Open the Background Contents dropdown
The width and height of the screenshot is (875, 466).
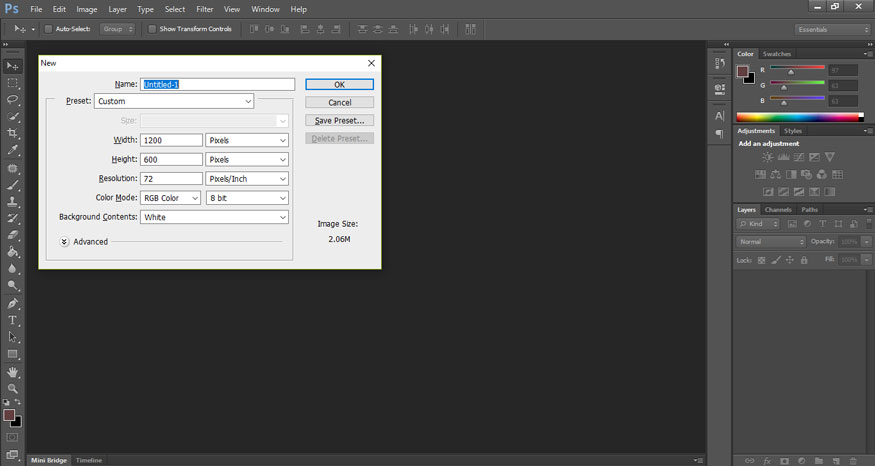(214, 217)
